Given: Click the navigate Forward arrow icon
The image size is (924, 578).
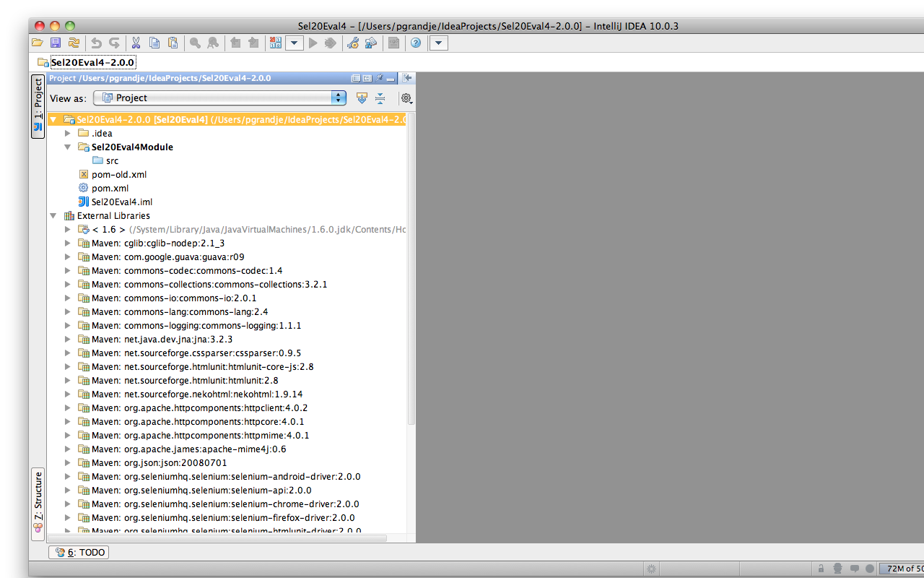Looking at the screenshot, I should point(253,43).
